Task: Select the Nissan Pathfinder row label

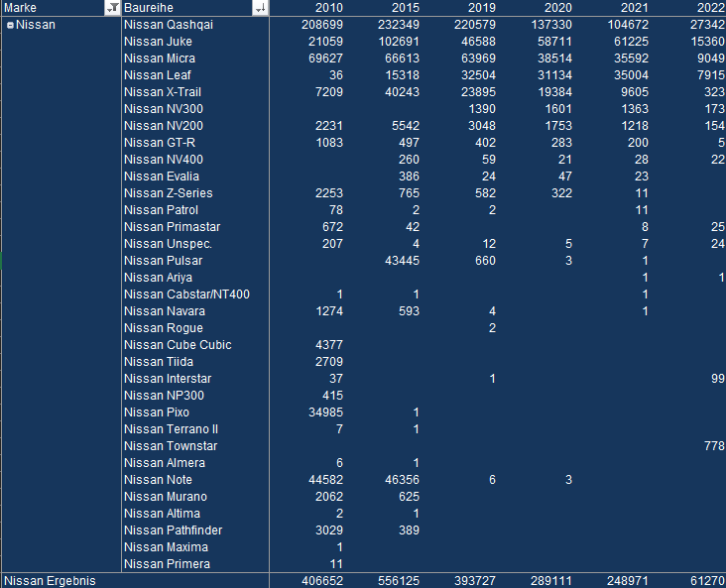Action: click(174, 530)
